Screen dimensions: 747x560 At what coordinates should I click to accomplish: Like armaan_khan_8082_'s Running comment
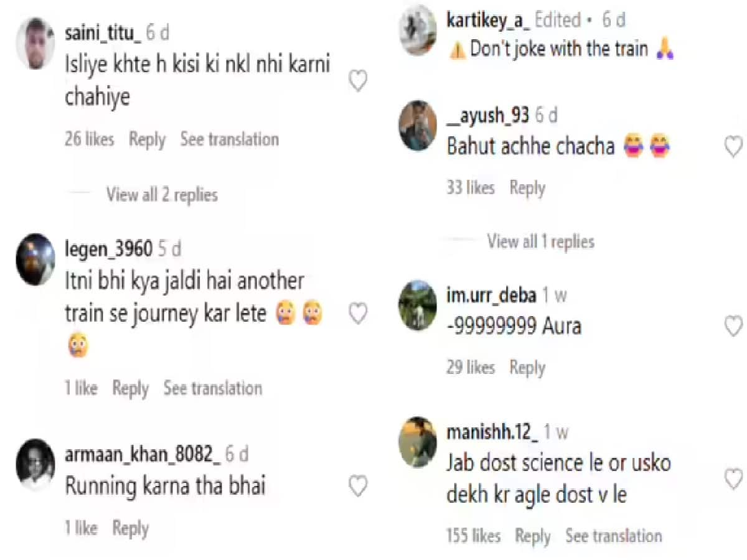(358, 486)
